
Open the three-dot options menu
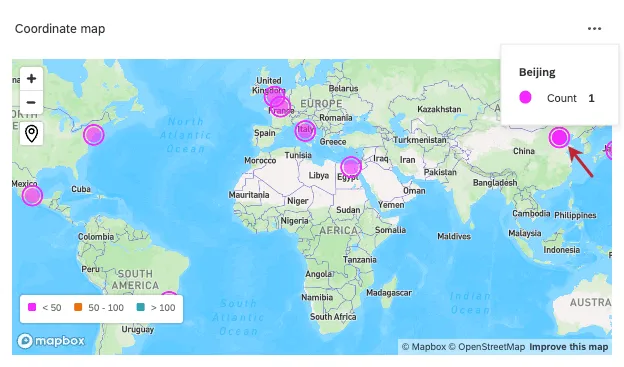click(594, 29)
